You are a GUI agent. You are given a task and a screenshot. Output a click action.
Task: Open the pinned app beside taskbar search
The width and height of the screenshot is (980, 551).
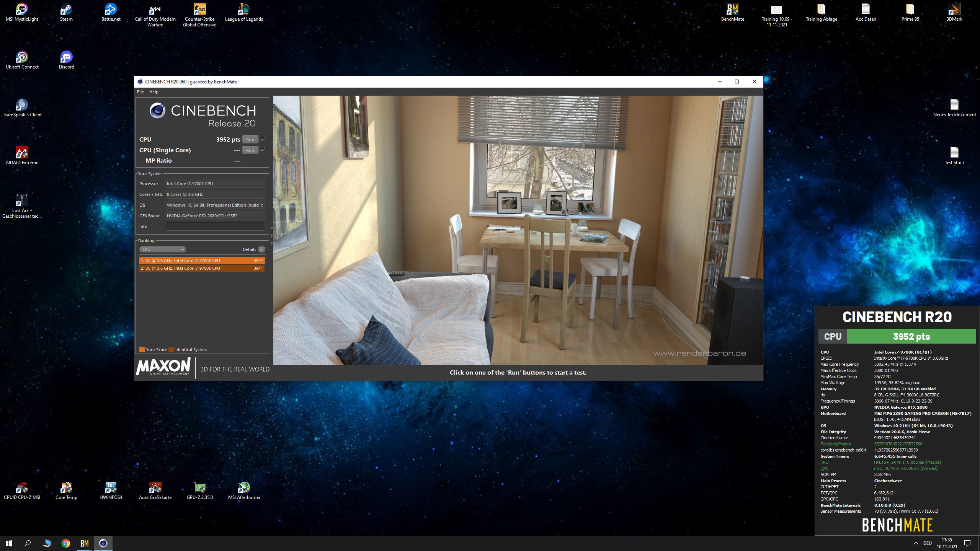pos(47,543)
